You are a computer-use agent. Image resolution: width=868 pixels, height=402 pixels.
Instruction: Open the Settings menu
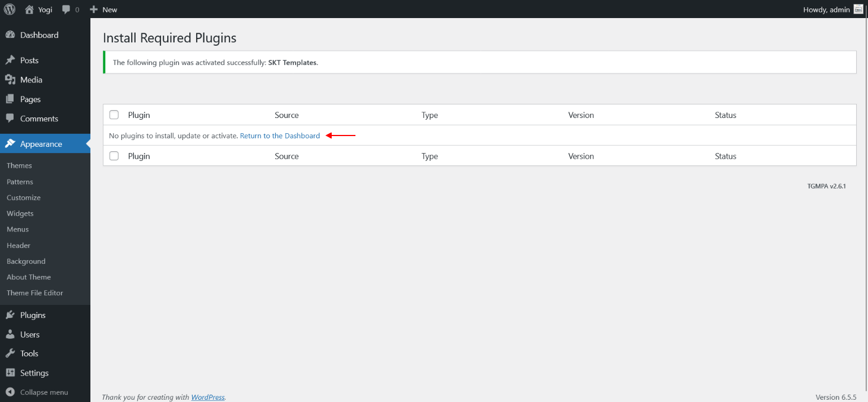(45, 373)
